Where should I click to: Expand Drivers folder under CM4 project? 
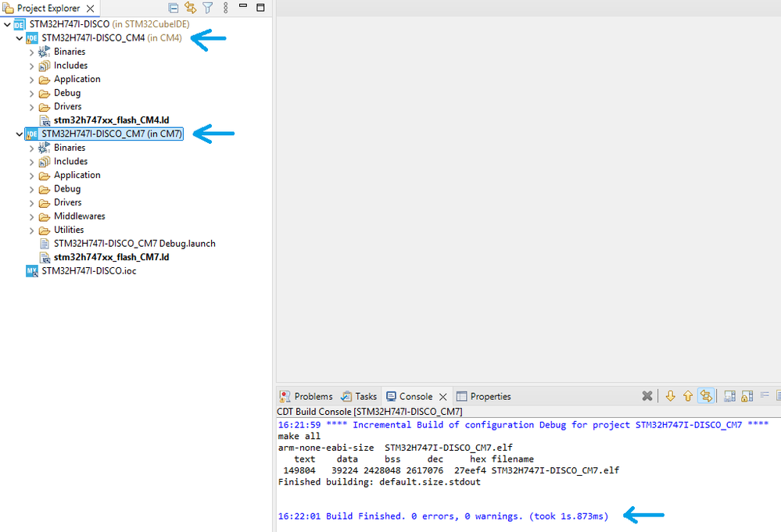(31, 107)
